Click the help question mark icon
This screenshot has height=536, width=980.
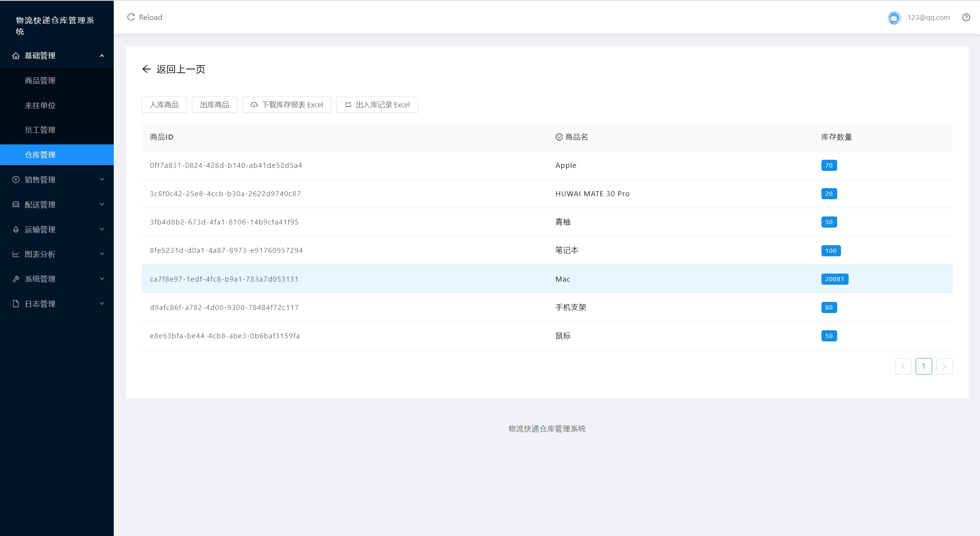pyautogui.click(x=966, y=17)
